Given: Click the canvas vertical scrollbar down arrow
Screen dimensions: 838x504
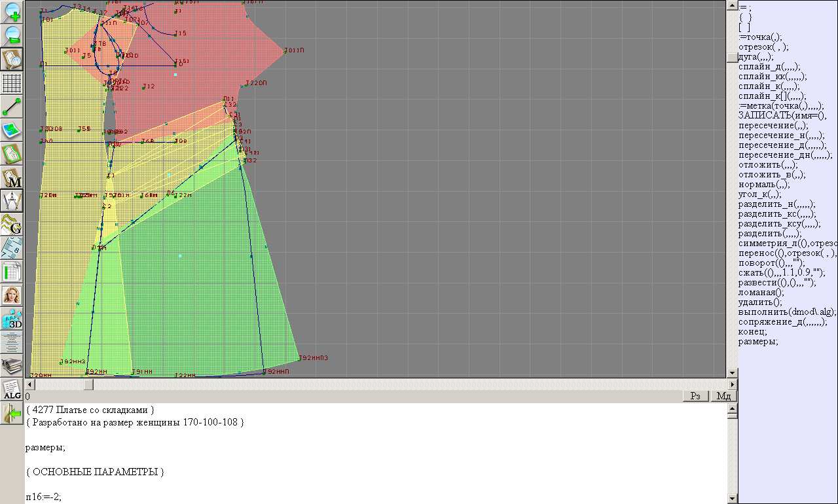Looking at the screenshot, I should coord(732,373).
